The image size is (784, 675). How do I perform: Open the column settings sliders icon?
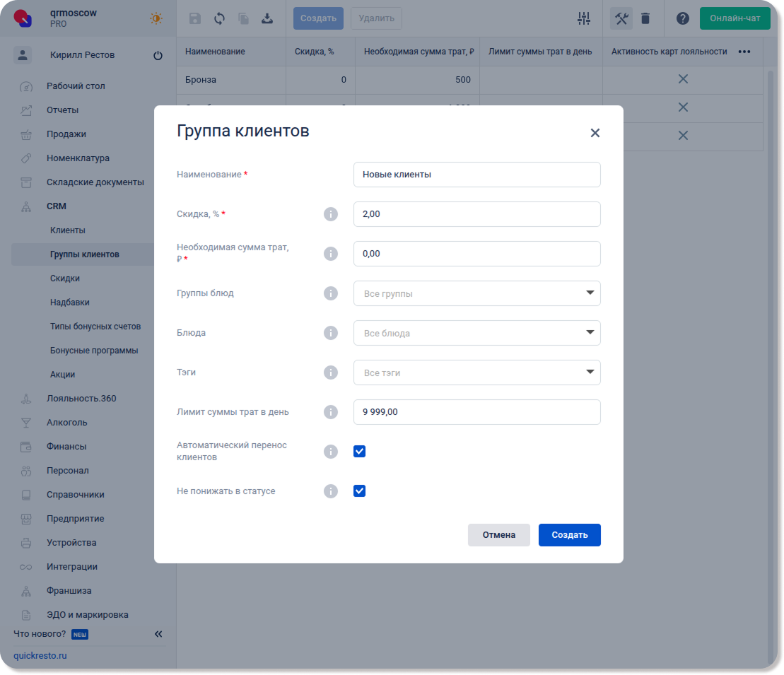[x=583, y=18]
